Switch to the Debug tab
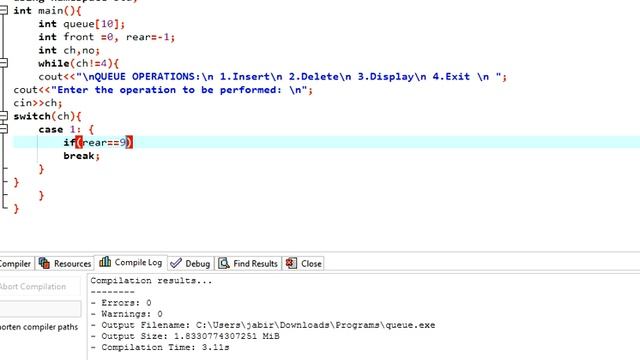Viewport: 640px width, 360px height. click(x=190, y=264)
